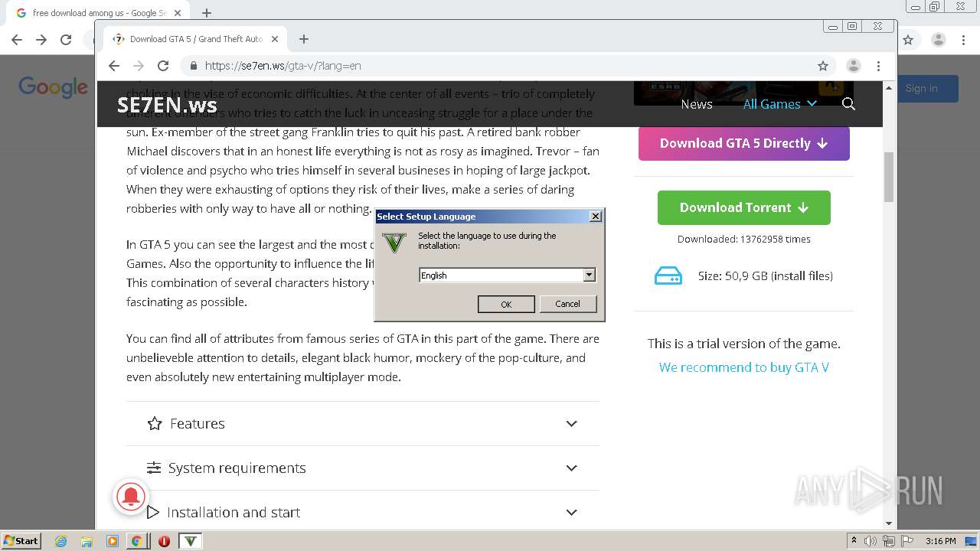Bookmark this page with the star icon

pyautogui.click(x=823, y=66)
